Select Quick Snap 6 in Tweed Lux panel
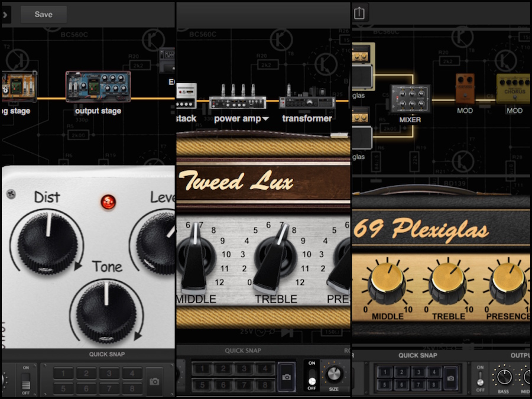532x399 pixels. click(x=223, y=385)
